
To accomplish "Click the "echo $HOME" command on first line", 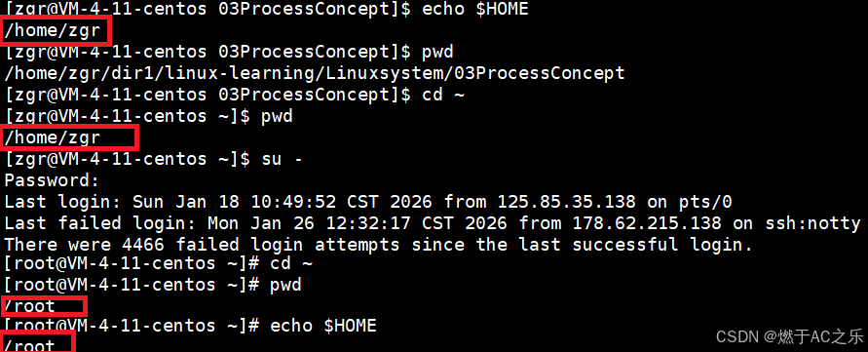I will [x=475, y=10].
